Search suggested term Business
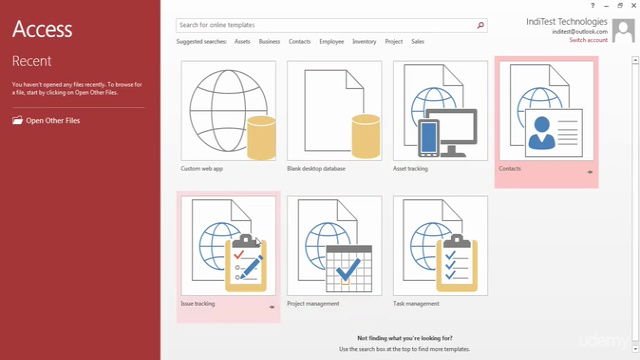 (x=269, y=42)
